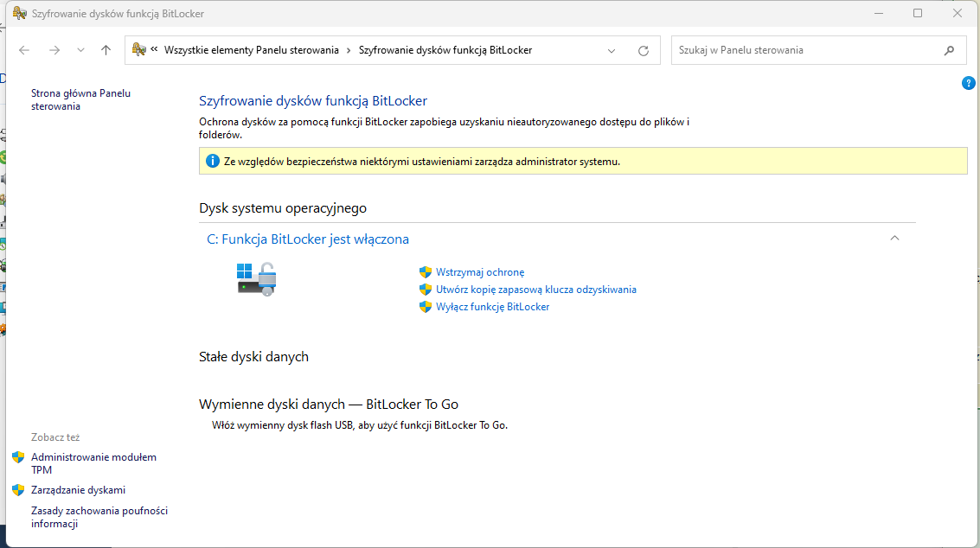Click the Szyfrowanie dysków funkcją BitLocker breadcrumb
The width and height of the screenshot is (980, 548).
(445, 50)
